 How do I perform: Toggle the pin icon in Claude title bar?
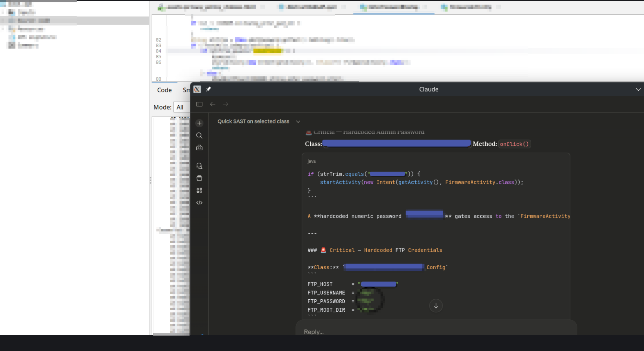coord(208,89)
